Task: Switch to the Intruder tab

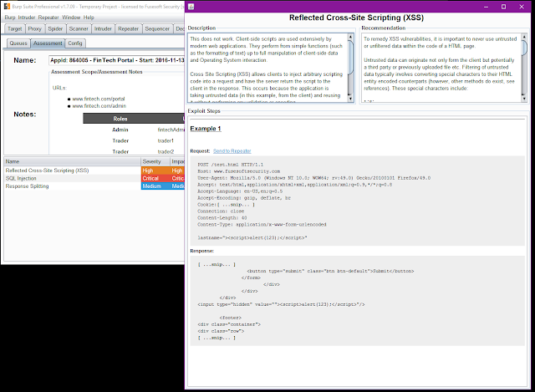Action: 103,29
